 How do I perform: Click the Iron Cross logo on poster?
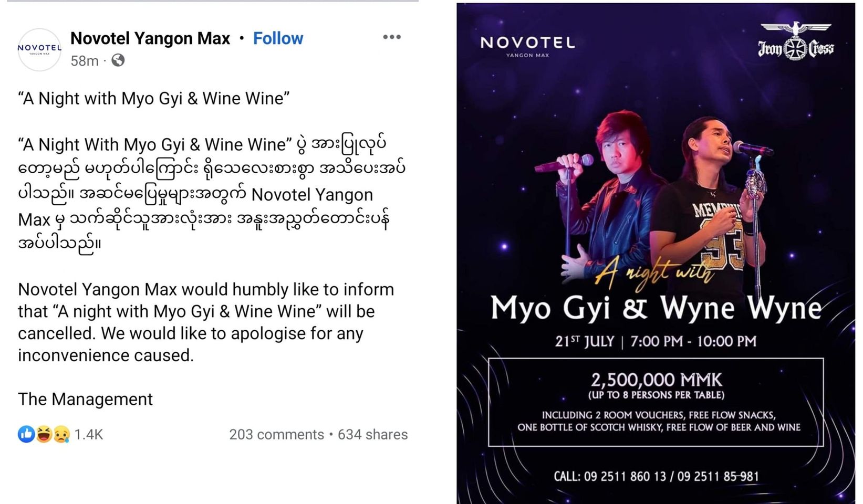click(795, 42)
